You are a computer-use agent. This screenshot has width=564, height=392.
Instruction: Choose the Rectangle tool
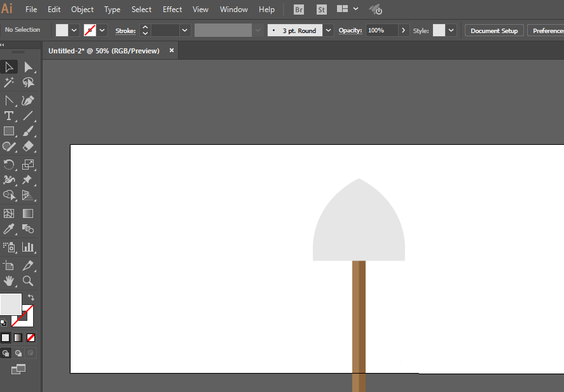pos(9,132)
